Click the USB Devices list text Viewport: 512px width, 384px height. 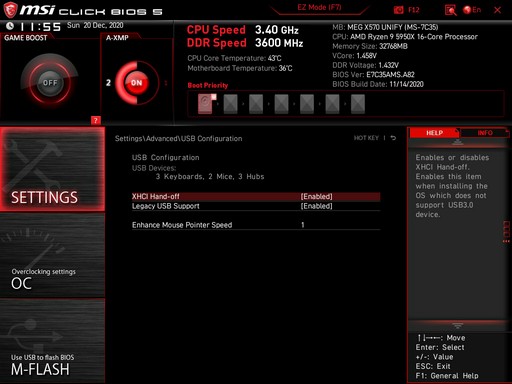[210, 177]
